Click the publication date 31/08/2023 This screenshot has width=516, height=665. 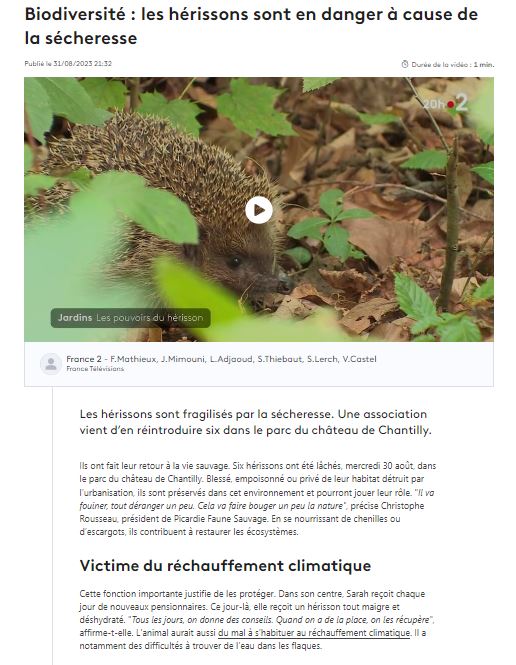(x=82, y=64)
